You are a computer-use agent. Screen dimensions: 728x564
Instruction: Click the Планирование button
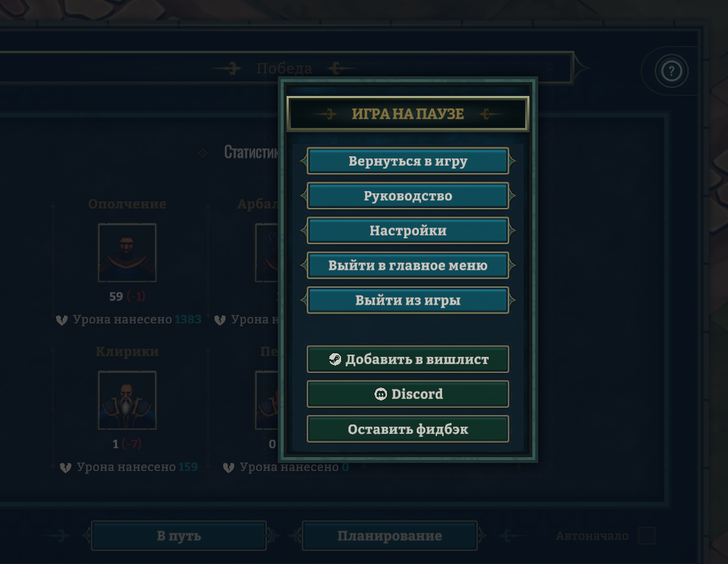point(390,536)
